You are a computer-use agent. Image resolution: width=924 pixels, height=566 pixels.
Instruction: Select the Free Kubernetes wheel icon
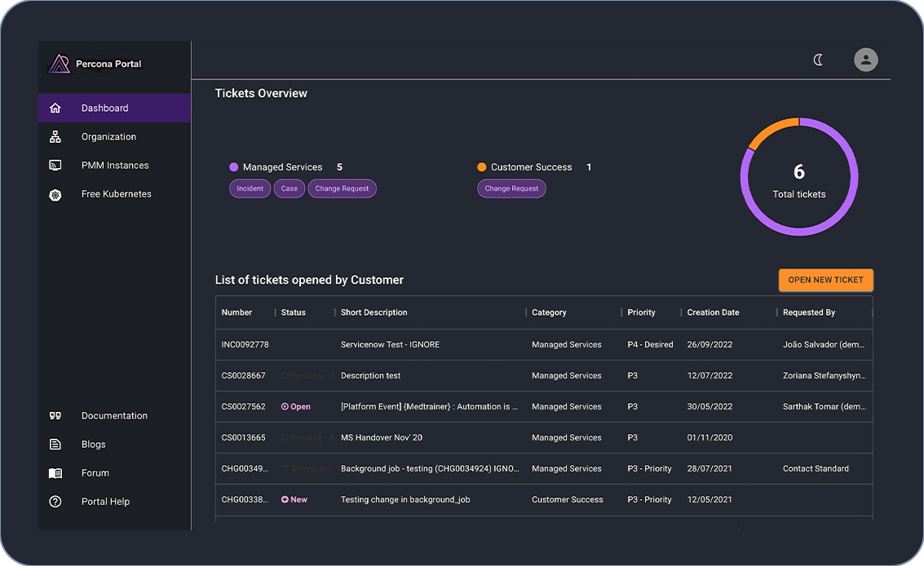pyautogui.click(x=55, y=194)
